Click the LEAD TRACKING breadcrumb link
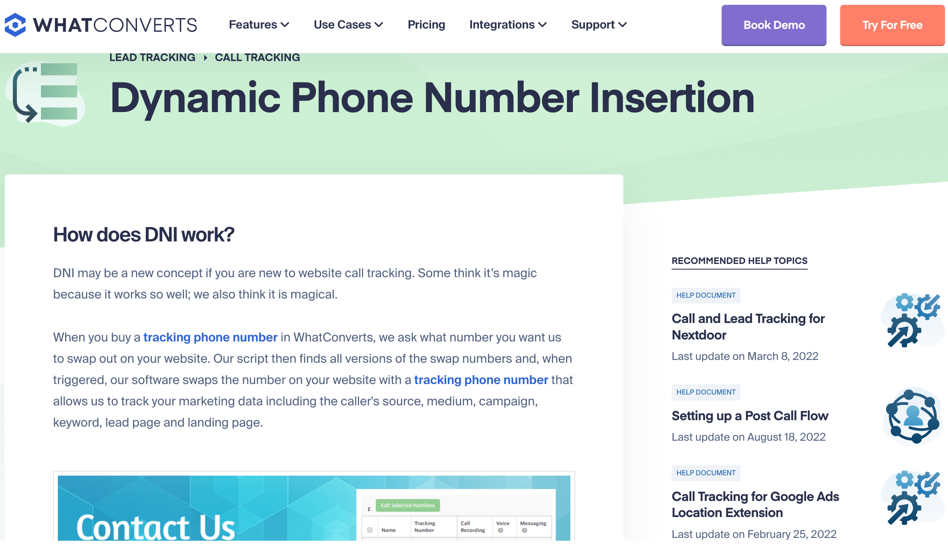The width and height of the screenshot is (948, 560). (152, 57)
